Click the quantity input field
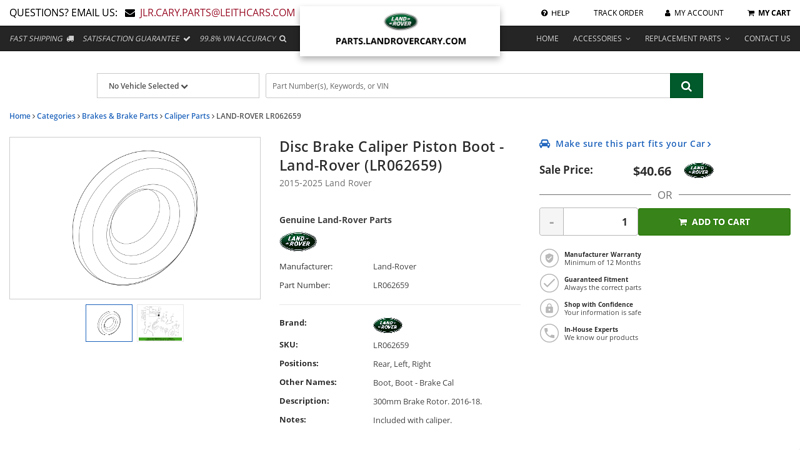Viewport: 800px width, 450px height. pos(601,222)
